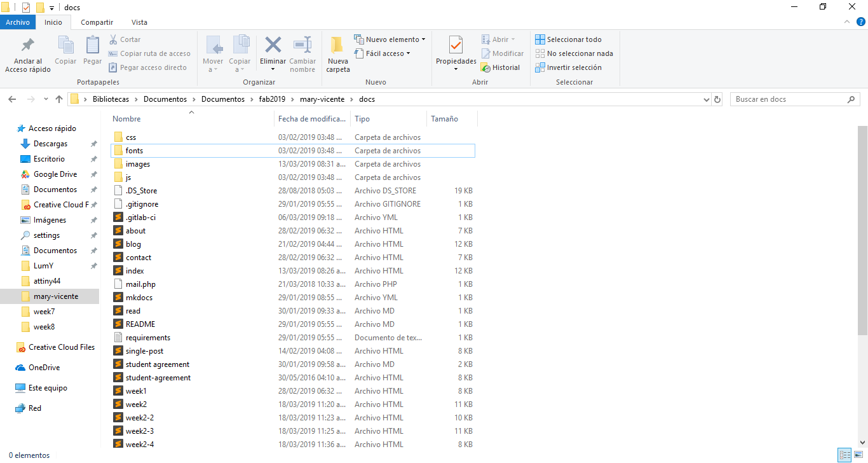Refresh the docs folder view
The width and height of the screenshot is (868, 463).
click(x=718, y=99)
